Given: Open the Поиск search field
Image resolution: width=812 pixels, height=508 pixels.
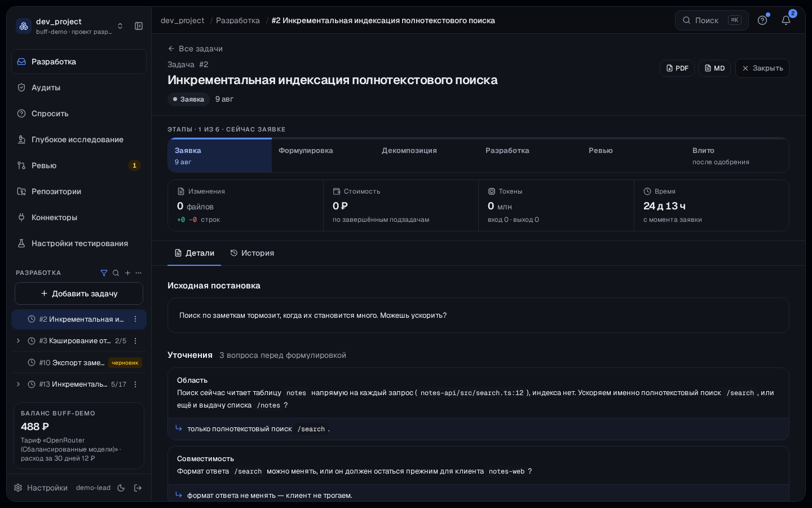Looking at the screenshot, I should (712, 20).
